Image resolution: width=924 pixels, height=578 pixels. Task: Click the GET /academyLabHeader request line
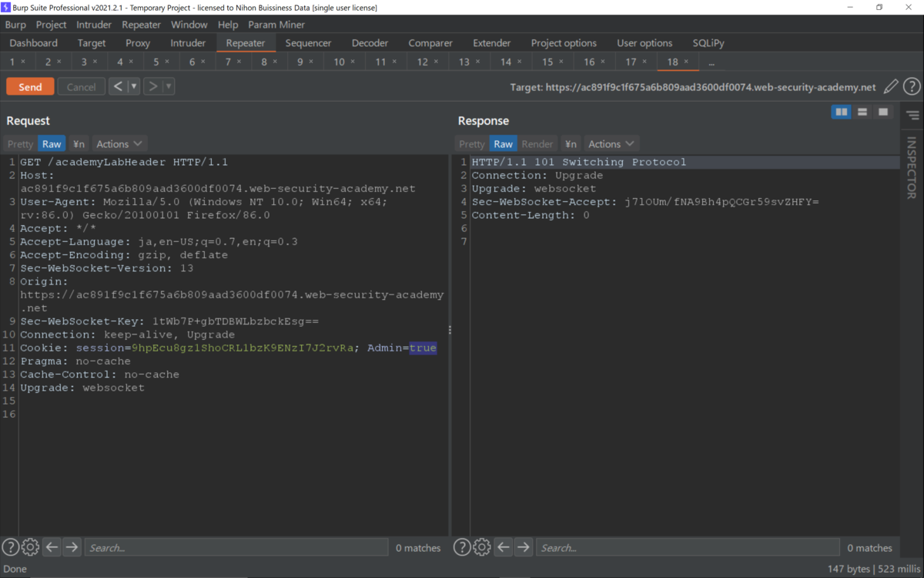coord(124,162)
